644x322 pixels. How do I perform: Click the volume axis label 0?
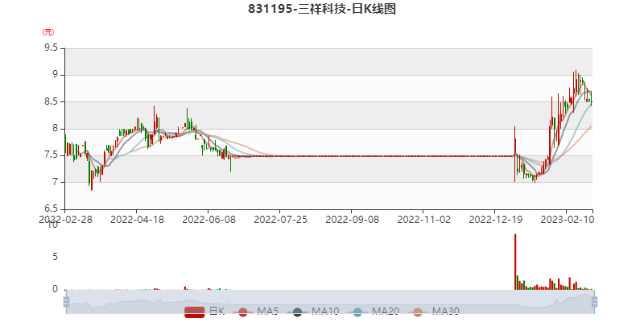[56, 290]
